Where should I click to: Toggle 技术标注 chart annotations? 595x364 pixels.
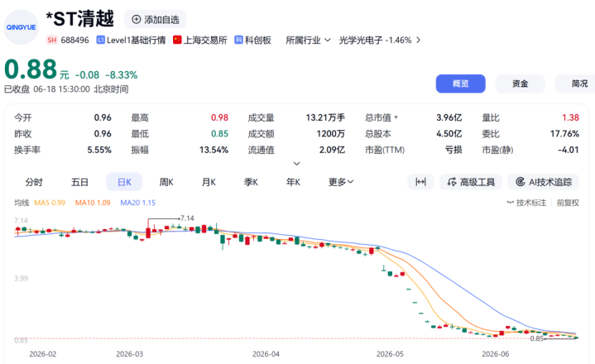tap(526, 203)
